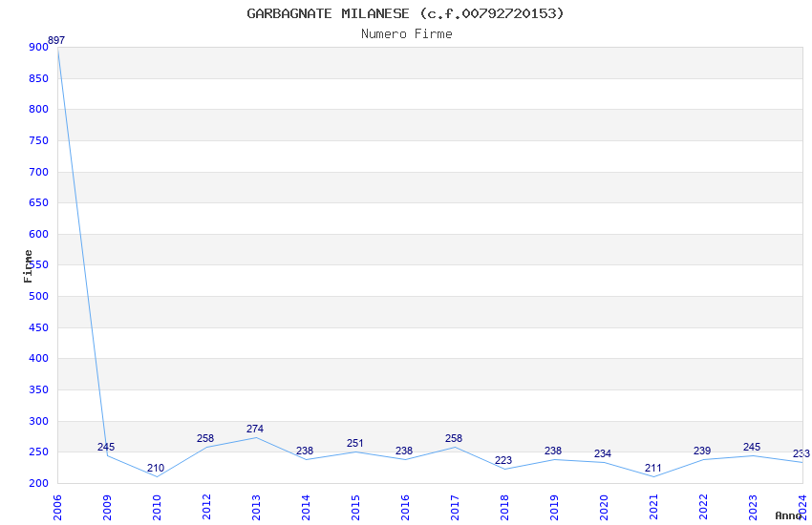Click the 700 tick on the y-axis
The height and width of the screenshot is (525, 812).
click(39, 172)
